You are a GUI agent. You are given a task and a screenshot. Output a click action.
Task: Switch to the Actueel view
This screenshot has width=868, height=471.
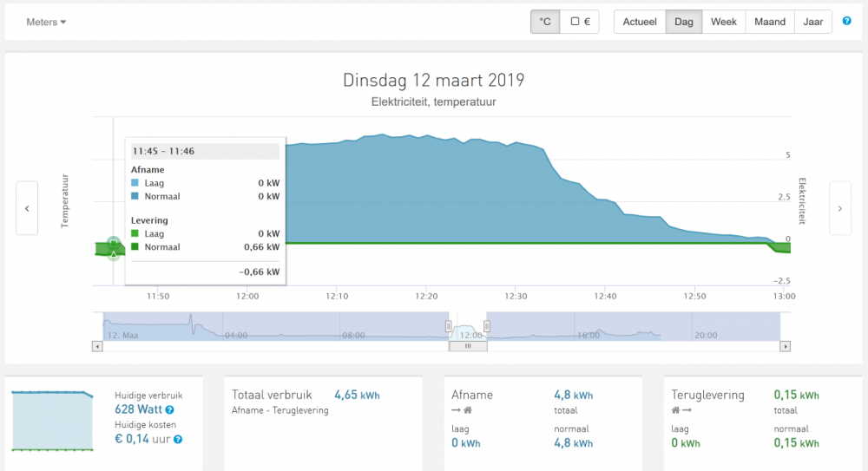pos(640,22)
